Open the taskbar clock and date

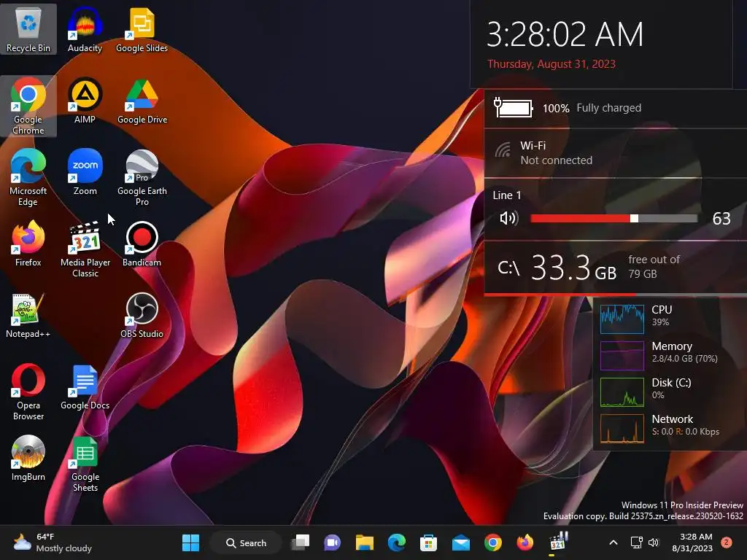[x=692, y=542]
